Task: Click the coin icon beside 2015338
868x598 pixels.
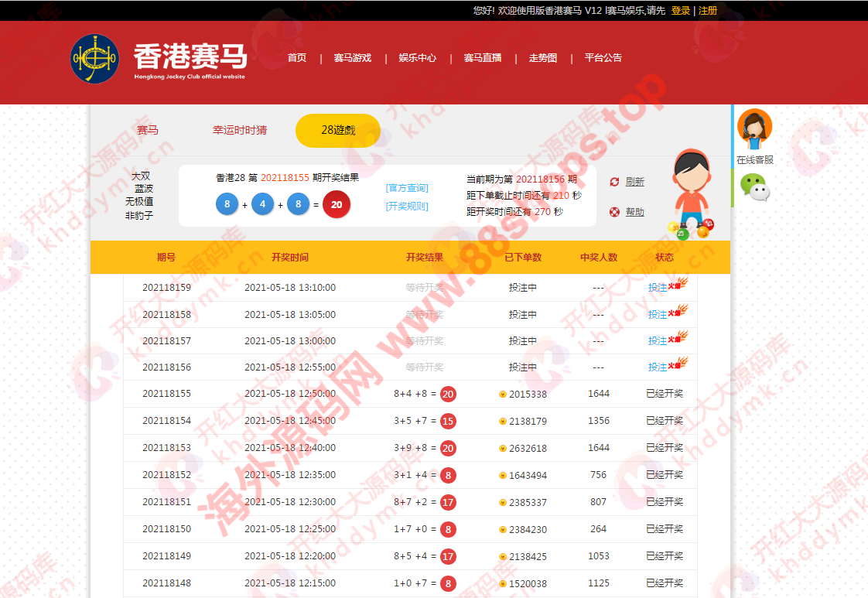Action: tap(503, 395)
